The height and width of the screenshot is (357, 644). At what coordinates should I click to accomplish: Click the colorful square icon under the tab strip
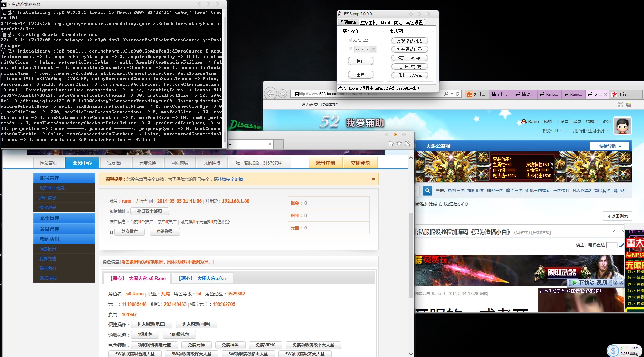pos(629,104)
